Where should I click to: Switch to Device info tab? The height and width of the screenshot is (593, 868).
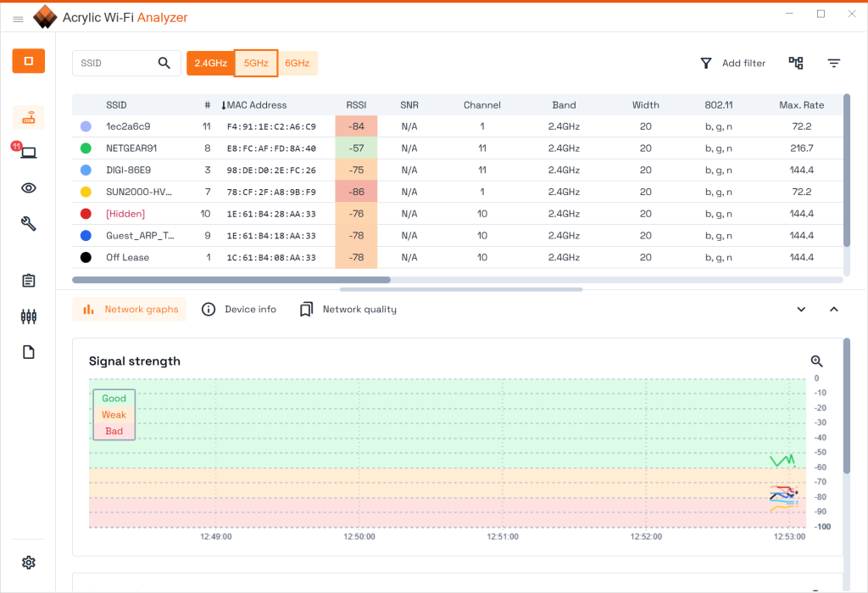239,310
